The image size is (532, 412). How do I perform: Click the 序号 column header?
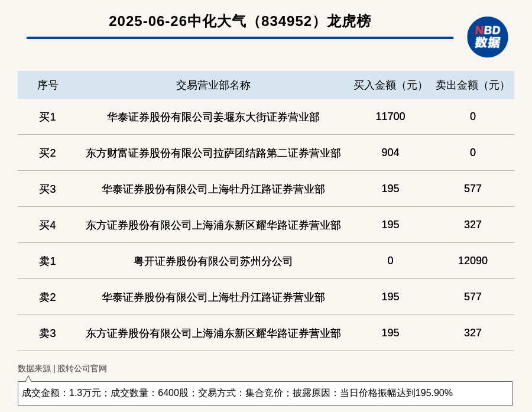(x=47, y=85)
